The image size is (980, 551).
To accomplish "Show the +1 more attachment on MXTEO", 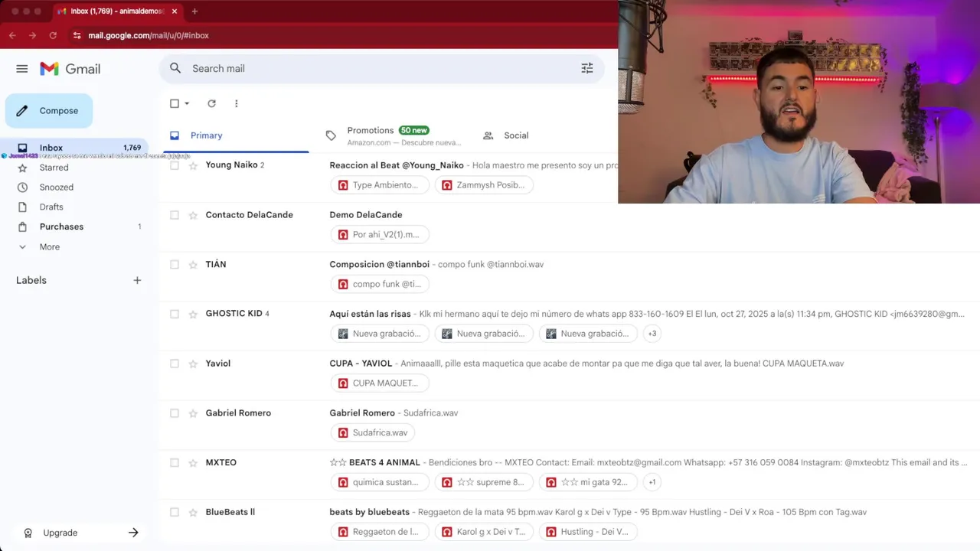I will point(652,482).
